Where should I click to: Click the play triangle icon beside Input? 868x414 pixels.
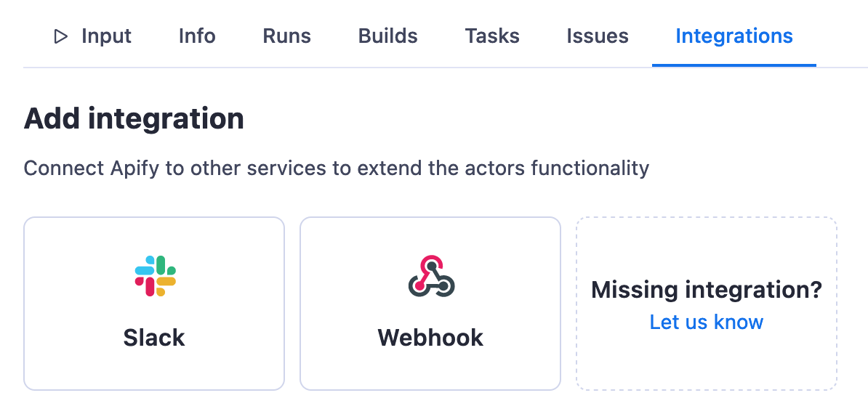point(61,36)
